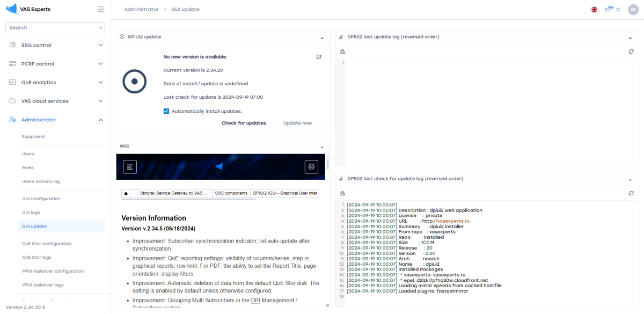The height and width of the screenshot is (314, 644).
Task: Open the SSG components breadcrumb link
Action: [x=231, y=193]
